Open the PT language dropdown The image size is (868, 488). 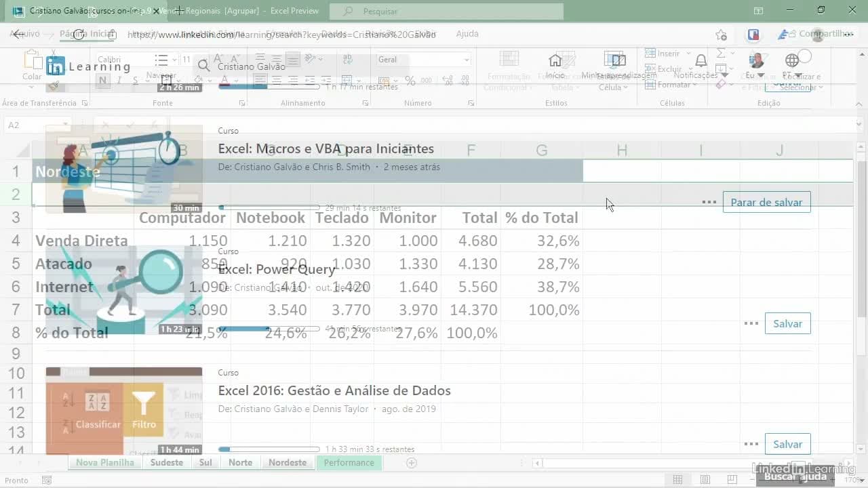pos(792,66)
